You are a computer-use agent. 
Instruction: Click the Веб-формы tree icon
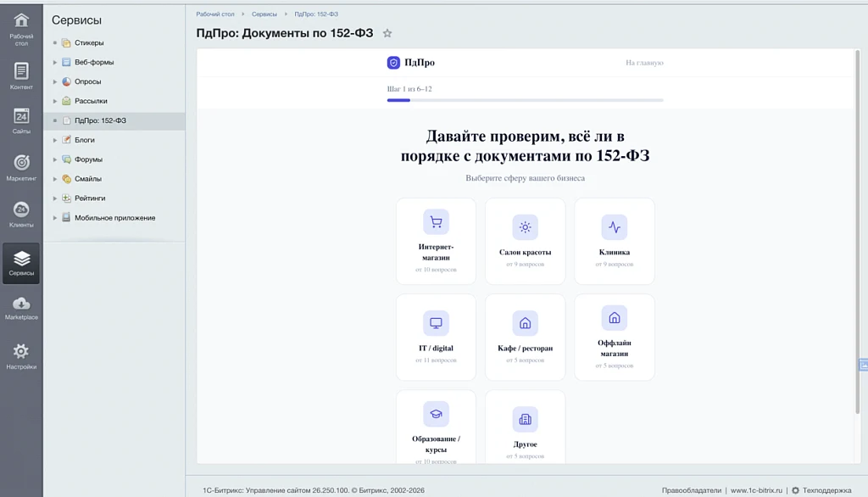[66, 62]
